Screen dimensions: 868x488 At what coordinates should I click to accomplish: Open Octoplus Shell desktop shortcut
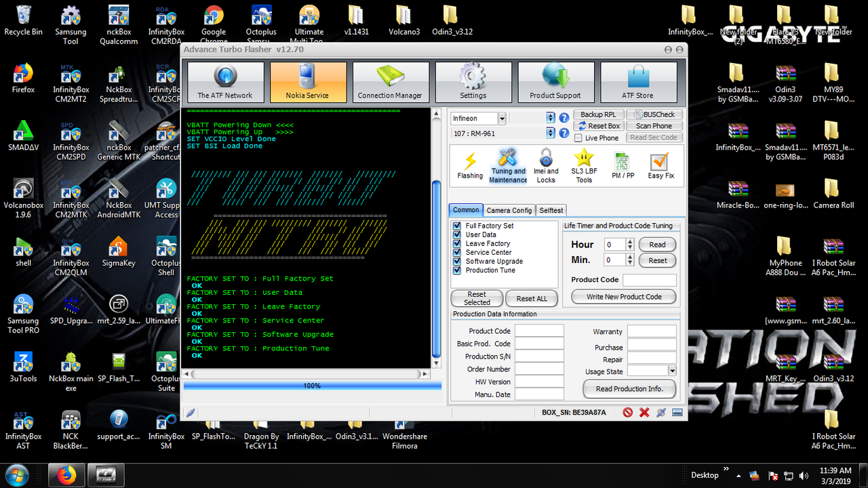(166, 257)
